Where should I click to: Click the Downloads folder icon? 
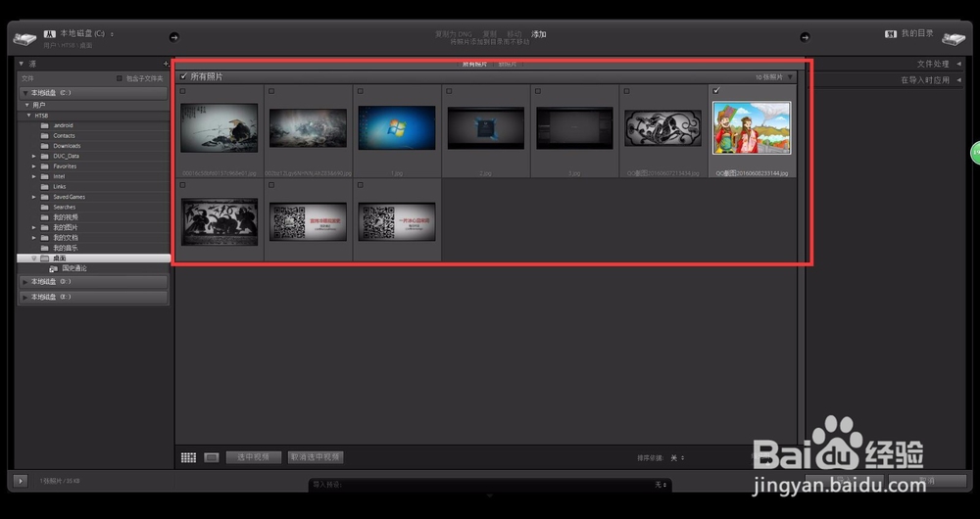(44, 146)
